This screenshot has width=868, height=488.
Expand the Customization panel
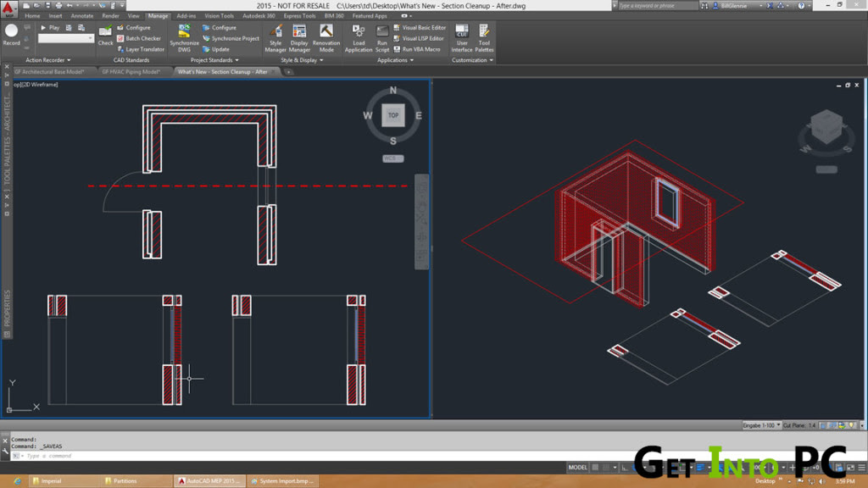click(472, 60)
